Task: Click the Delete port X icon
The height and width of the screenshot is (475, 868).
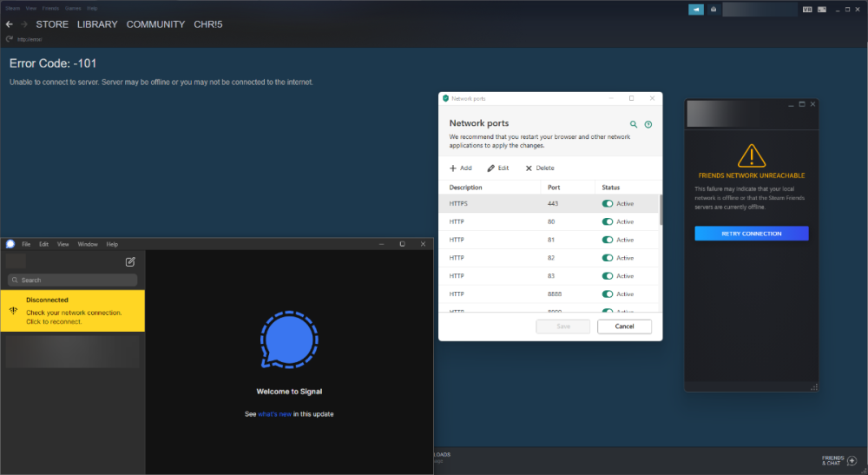Action: (x=529, y=168)
